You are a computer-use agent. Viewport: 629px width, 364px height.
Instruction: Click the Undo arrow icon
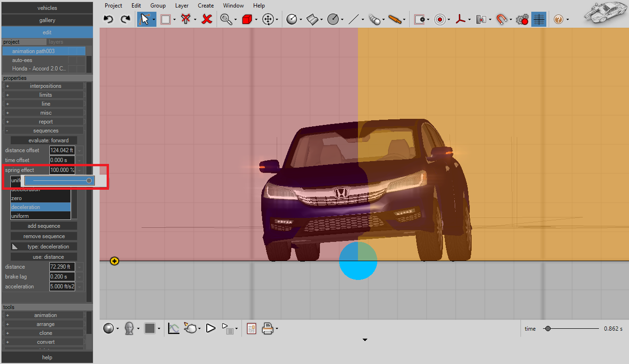[x=109, y=19]
